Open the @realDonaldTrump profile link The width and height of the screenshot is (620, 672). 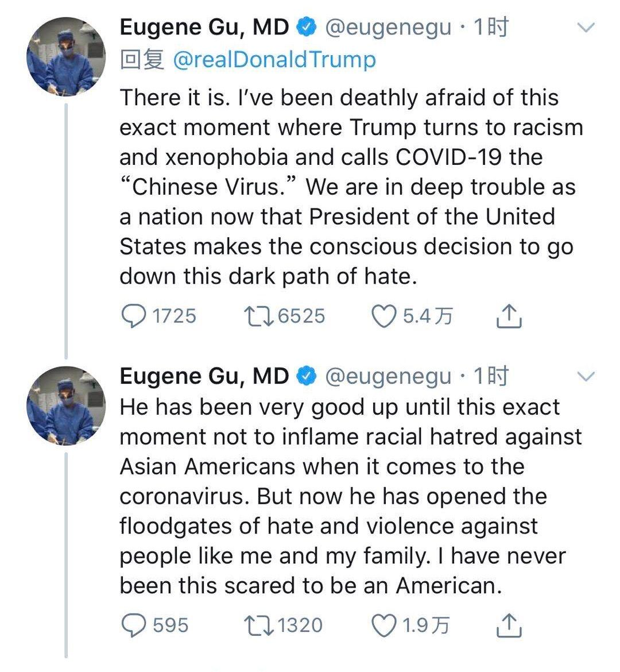click(x=274, y=59)
